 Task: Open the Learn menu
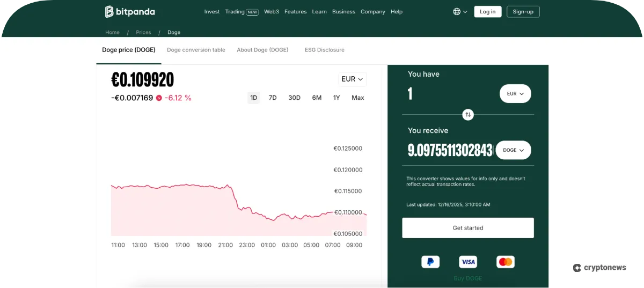point(319,12)
